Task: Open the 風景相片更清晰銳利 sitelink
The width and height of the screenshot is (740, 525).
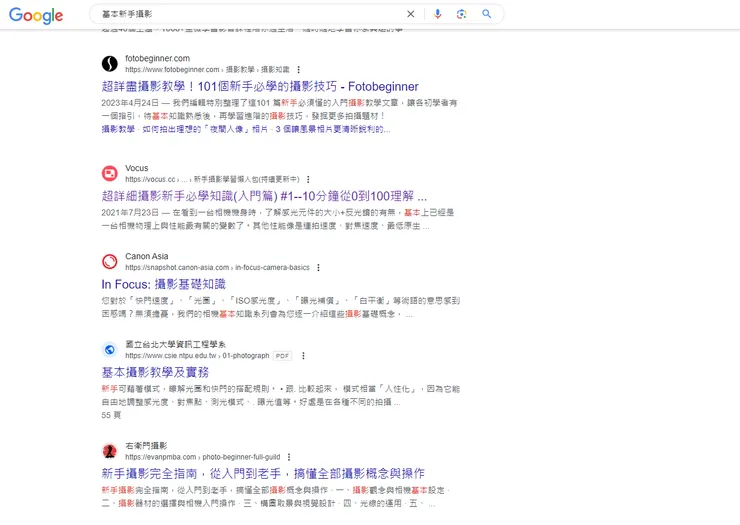Action: coord(333,129)
